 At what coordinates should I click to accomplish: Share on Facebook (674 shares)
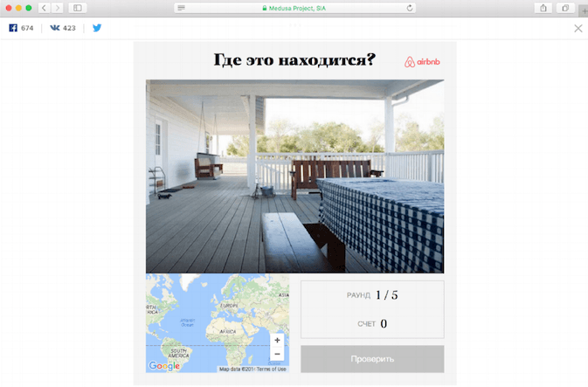[21, 28]
